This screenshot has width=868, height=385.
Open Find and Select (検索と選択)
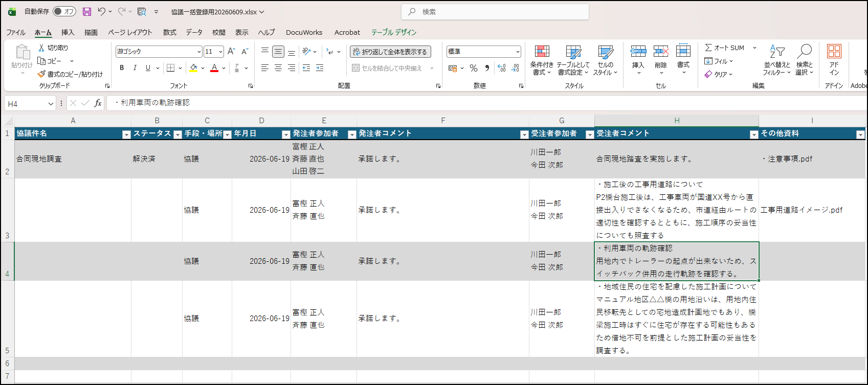click(804, 60)
